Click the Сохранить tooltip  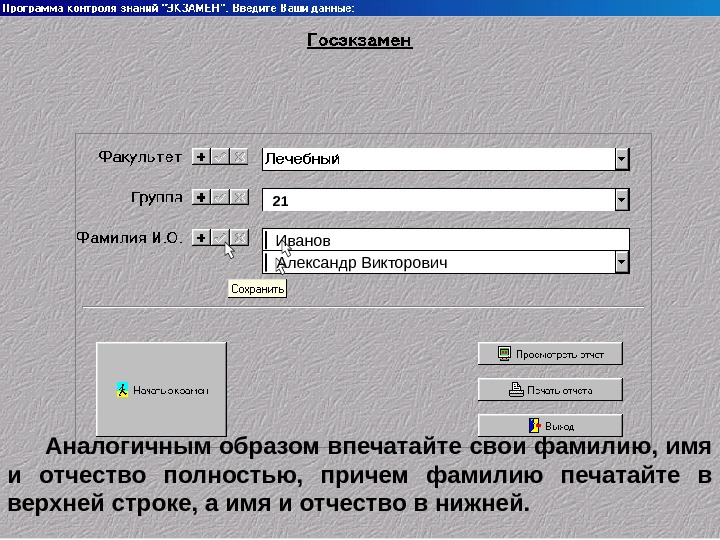click(x=257, y=289)
